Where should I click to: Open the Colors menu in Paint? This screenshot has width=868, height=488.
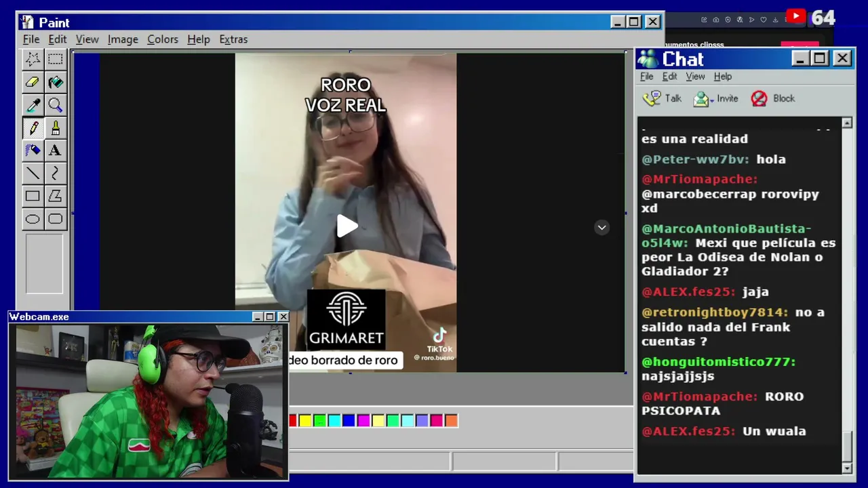163,39
